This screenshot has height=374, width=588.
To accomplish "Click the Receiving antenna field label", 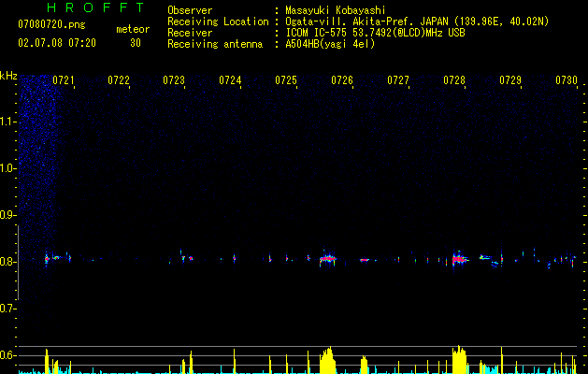I will click(x=215, y=44).
